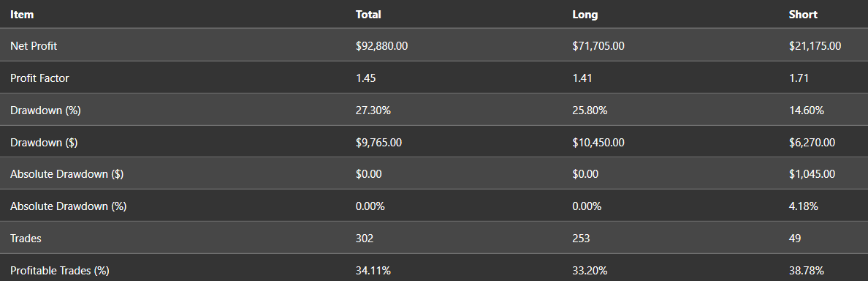Select short absolute drawdown $1,045.00

(x=812, y=174)
